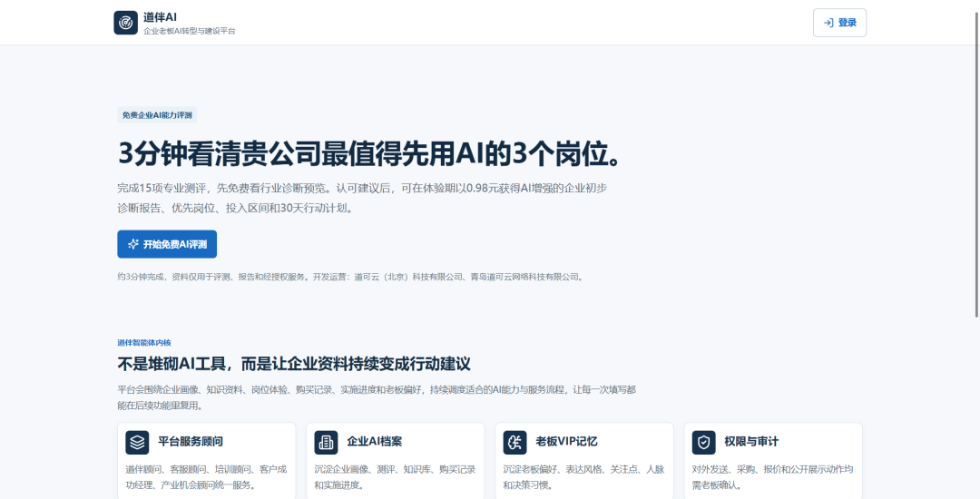Click the 道伴AI brand name in header

pyautogui.click(x=160, y=17)
